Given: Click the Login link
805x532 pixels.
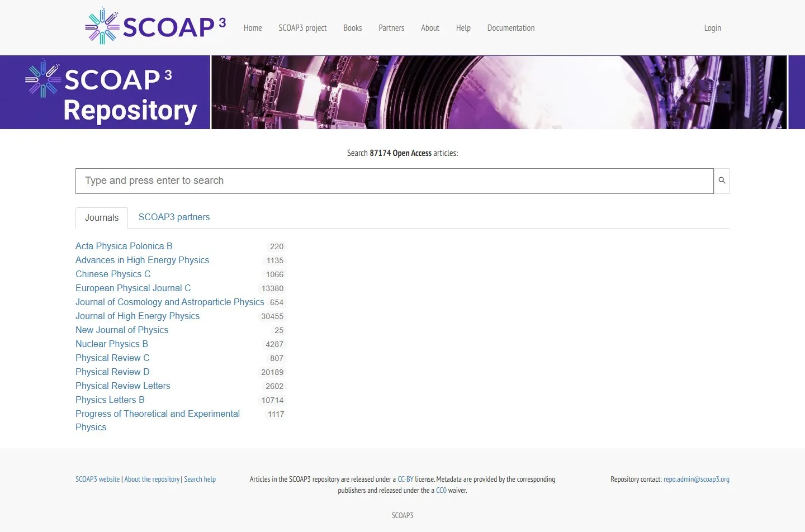Looking at the screenshot, I should pos(713,28).
